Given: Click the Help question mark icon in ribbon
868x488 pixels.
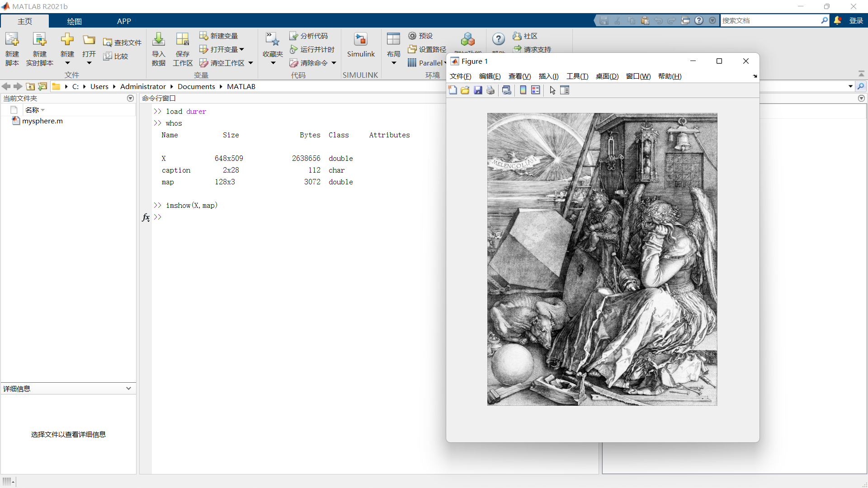Looking at the screenshot, I should click(499, 39).
